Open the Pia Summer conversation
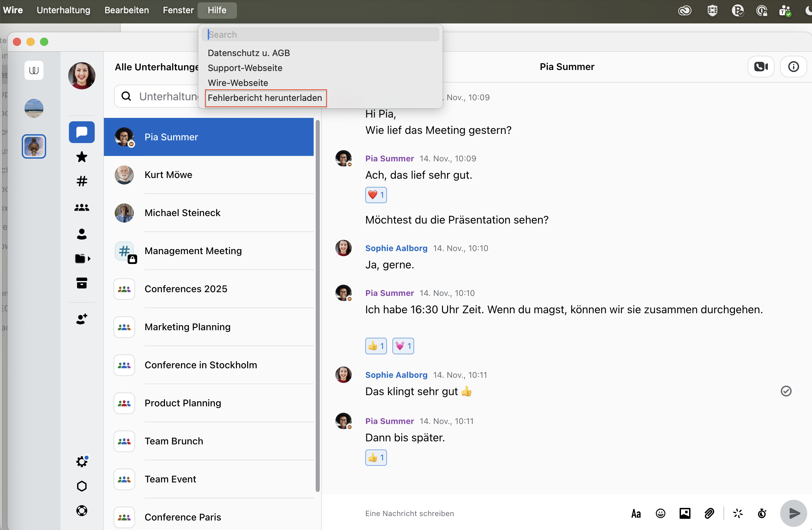The width and height of the screenshot is (812, 530). point(208,137)
